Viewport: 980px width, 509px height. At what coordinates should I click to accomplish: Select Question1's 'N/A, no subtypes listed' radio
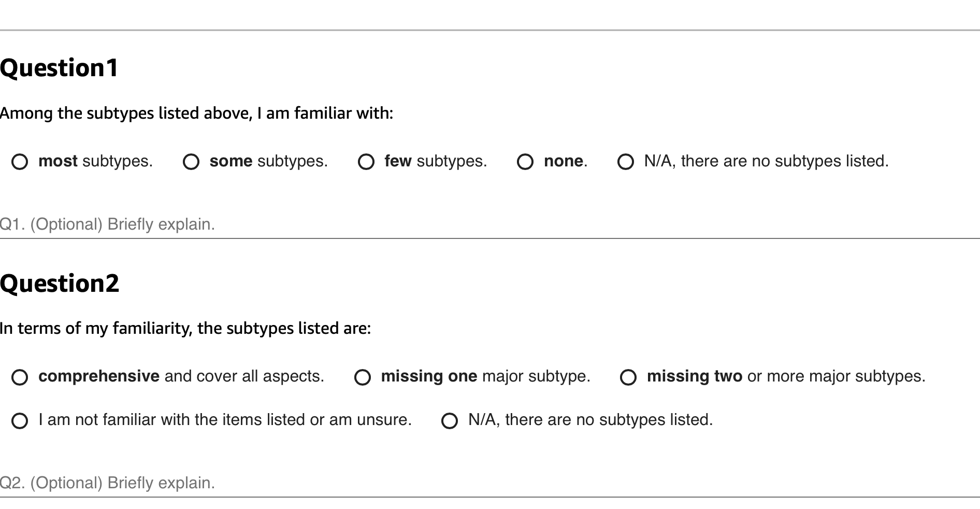tap(626, 162)
